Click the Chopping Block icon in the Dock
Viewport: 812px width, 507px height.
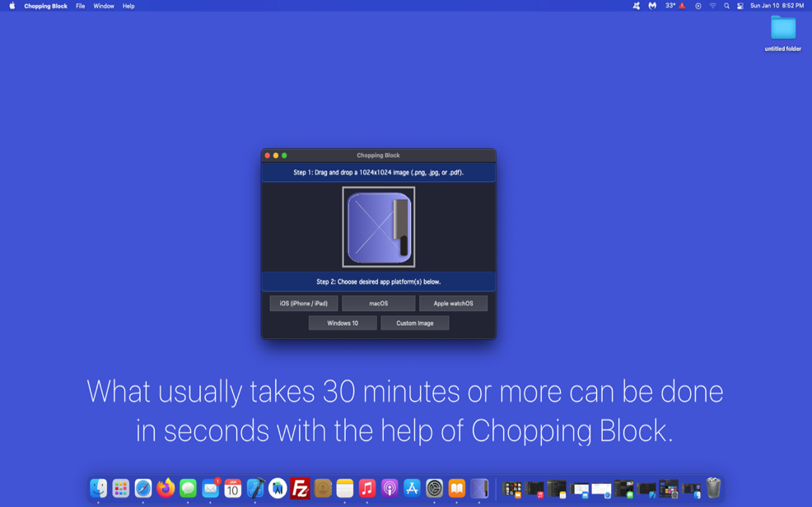click(x=479, y=488)
